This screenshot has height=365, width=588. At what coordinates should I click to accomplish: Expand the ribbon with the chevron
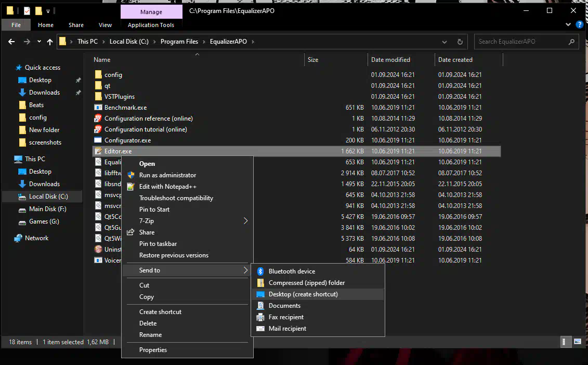coord(568,25)
